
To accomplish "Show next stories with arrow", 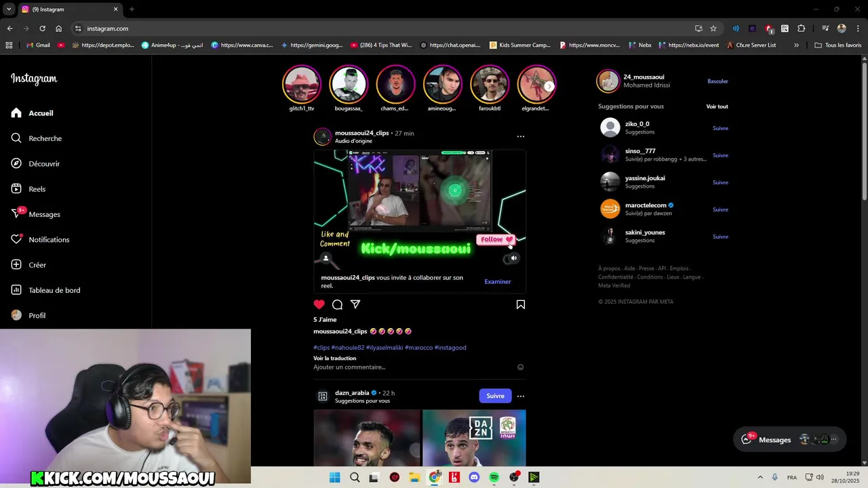I will 549,86.
